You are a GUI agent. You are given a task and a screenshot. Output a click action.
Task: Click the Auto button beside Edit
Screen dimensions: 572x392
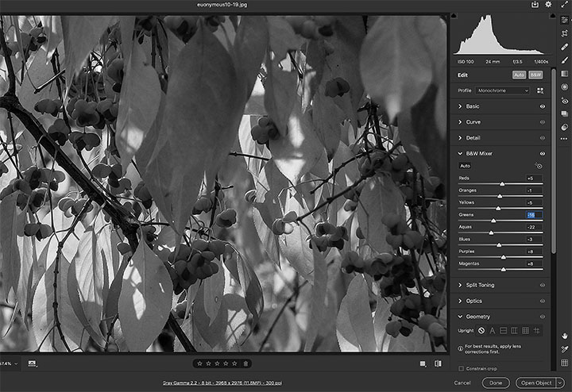519,75
